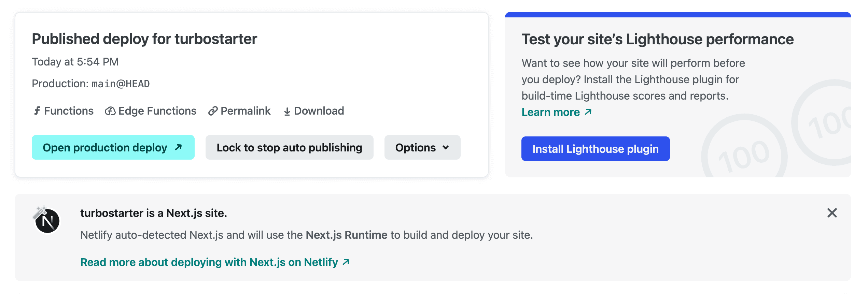Install Lighthouse plugin

coord(596,149)
